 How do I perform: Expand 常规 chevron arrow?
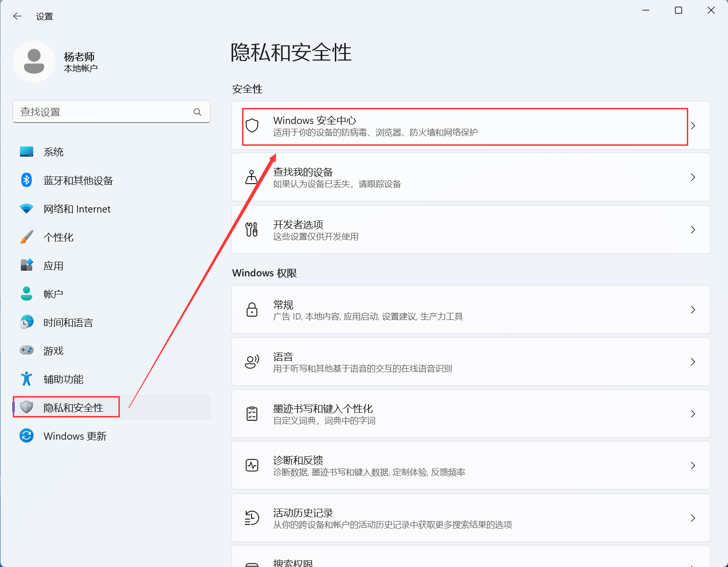(x=693, y=310)
